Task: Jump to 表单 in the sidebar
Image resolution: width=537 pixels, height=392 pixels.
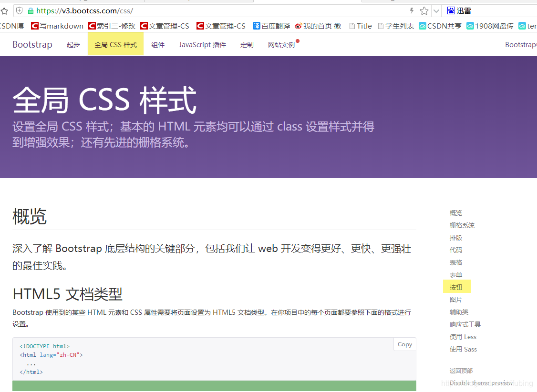Action: [456, 275]
